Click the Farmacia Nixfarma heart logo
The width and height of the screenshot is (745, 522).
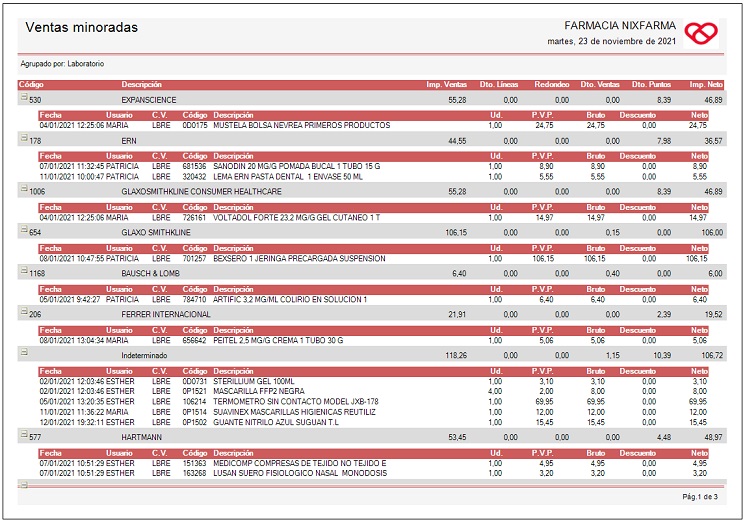tap(701, 34)
